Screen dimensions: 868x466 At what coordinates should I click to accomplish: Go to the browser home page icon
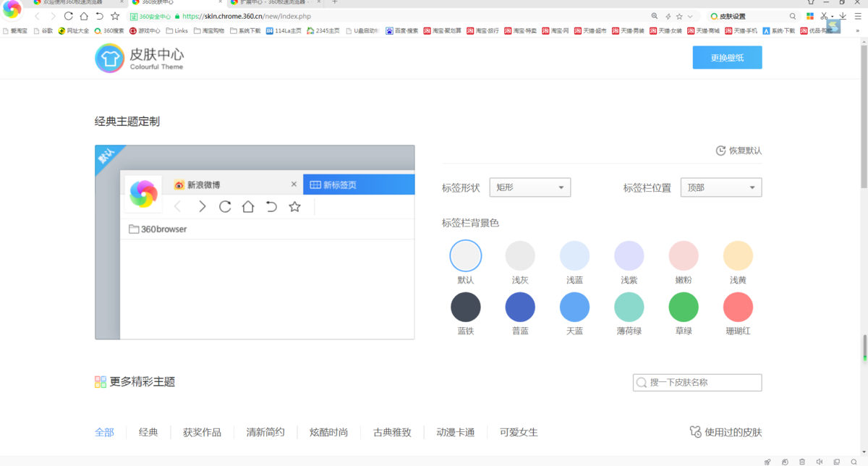click(84, 16)
